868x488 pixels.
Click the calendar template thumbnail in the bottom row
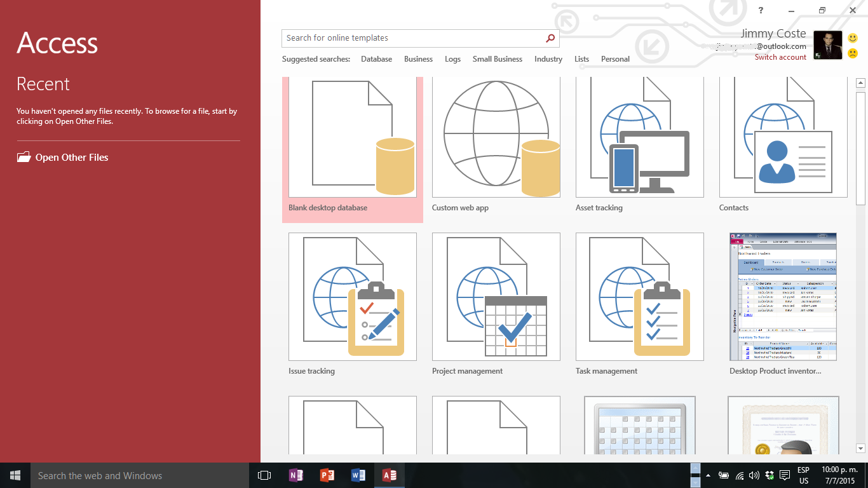(x=640, y=426)
